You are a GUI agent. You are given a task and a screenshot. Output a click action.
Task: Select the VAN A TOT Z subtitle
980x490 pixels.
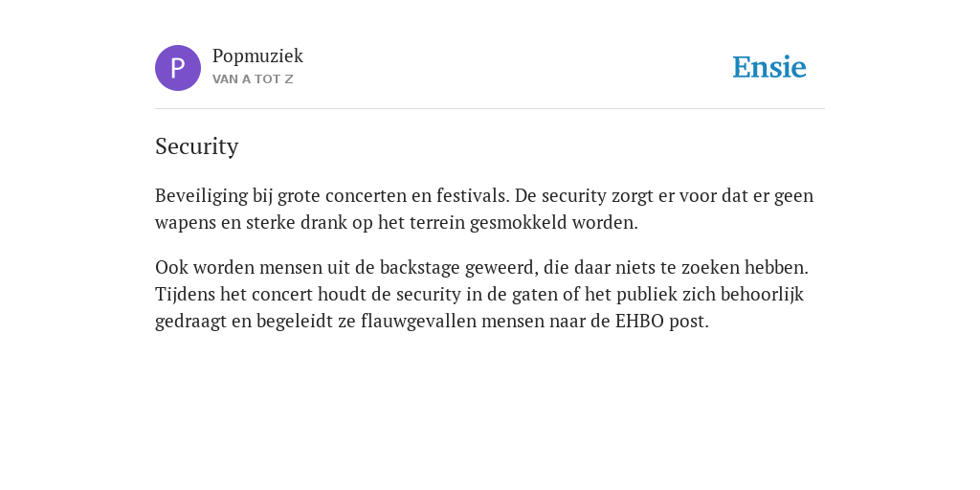pos(253,79)
